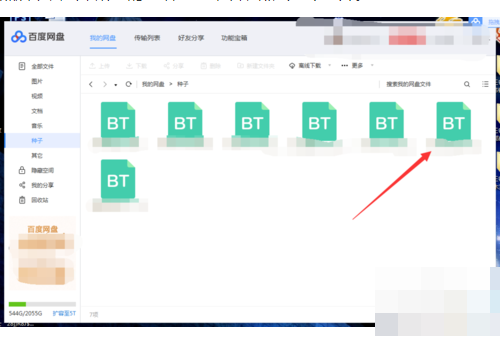Viewport: 500px width, 360px height.
Task: Click the 删除 delete toolbar icon
Action: 204,66
